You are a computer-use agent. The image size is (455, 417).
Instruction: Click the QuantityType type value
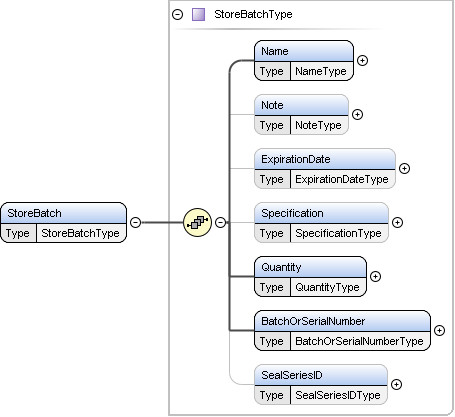click(327, 287)
